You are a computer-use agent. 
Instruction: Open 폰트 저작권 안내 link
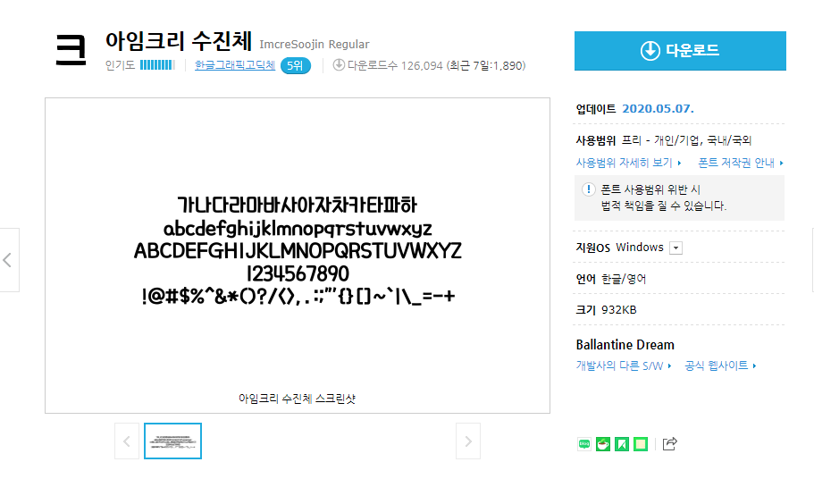point(740,163)
